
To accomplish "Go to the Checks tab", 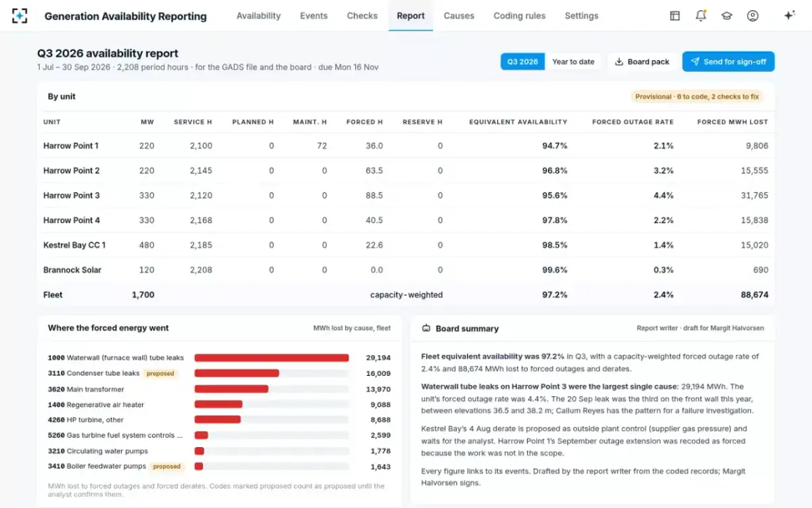I will pyautogui.click(x=362, y=16).
